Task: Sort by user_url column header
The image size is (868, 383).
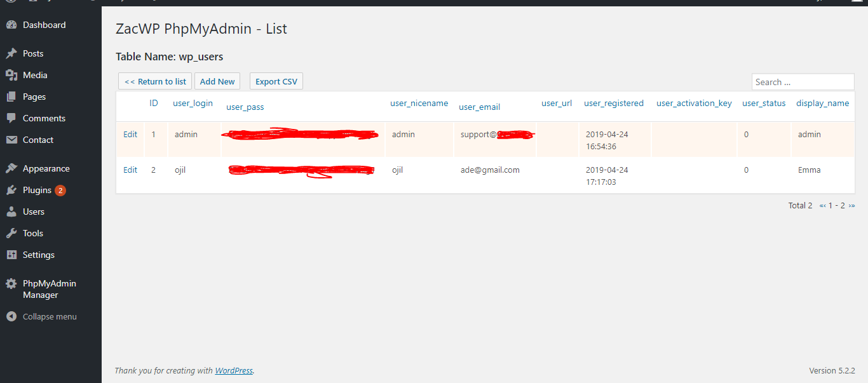Action: coord(557,103)
